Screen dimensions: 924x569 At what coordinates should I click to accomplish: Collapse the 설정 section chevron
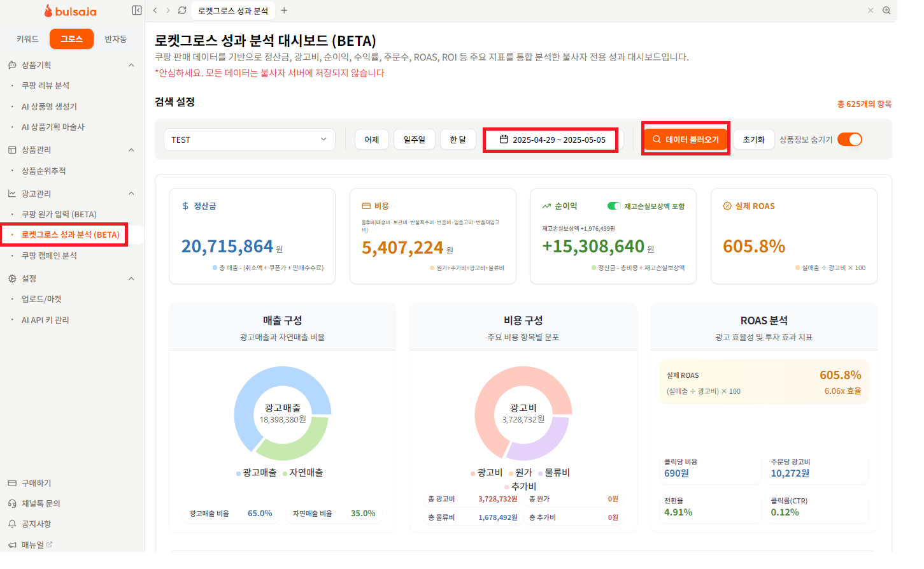pyautogui.click(x=131, y=278)
